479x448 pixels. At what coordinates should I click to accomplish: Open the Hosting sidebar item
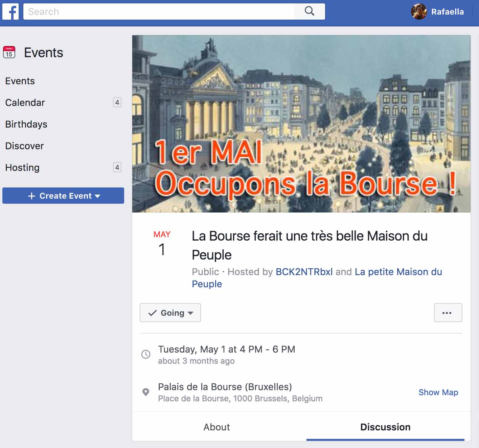coord(22,167)
